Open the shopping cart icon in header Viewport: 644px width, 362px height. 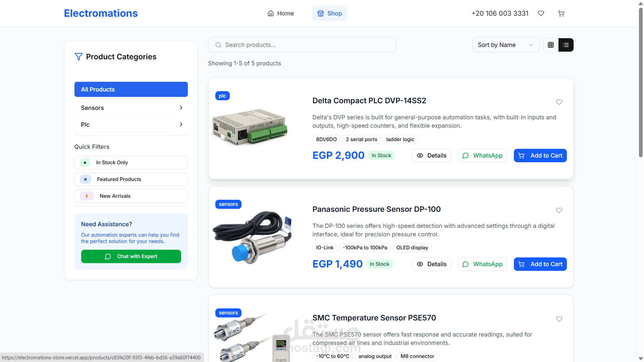coord(561,13)
